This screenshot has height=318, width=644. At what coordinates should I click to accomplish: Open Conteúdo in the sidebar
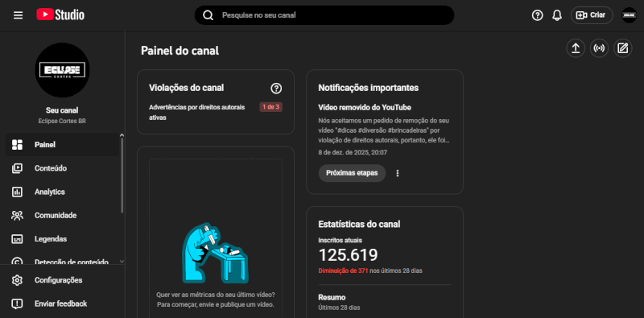tap(62, 168)
